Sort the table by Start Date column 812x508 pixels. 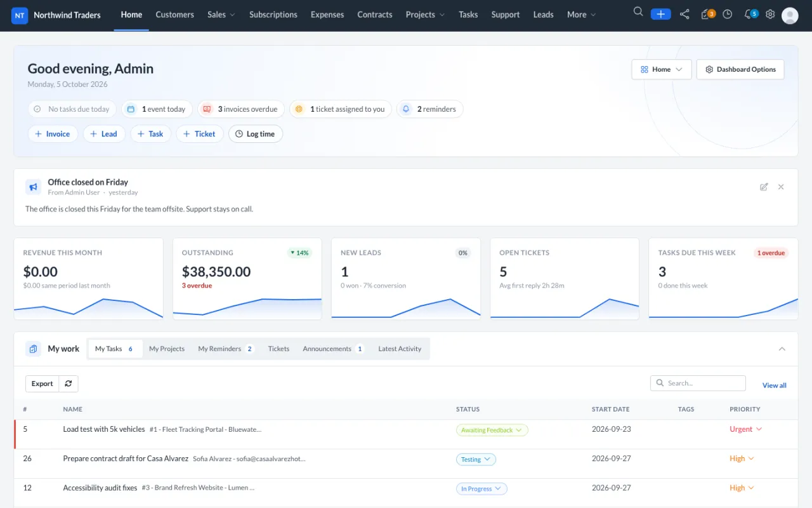[611, 410]
